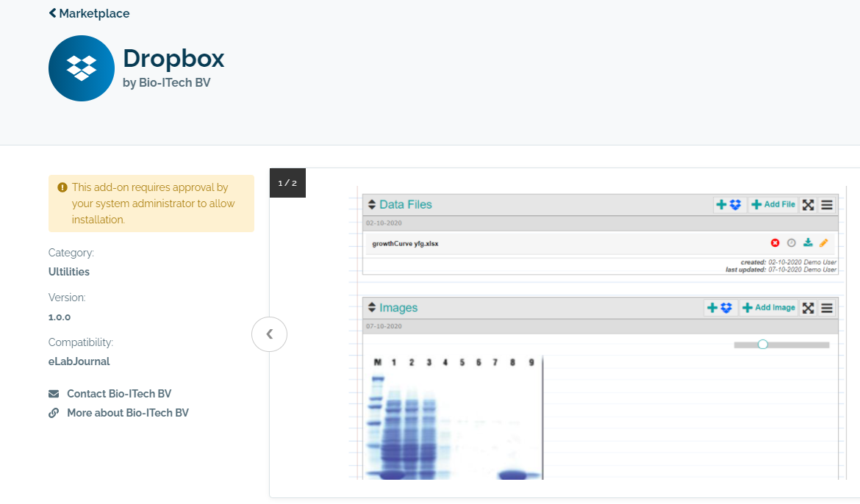Add from Dropbox in Images section
Screen dimensions: 860x504
(x=720, y=308)
